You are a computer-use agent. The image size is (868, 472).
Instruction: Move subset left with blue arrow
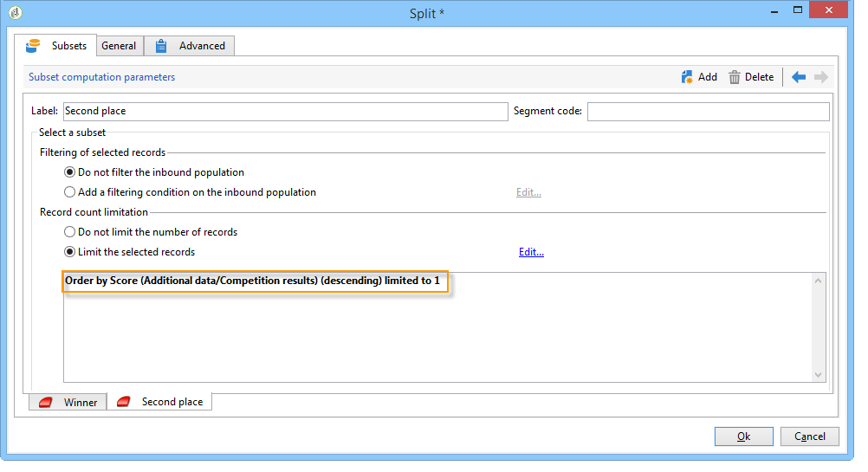pos(798,77)
